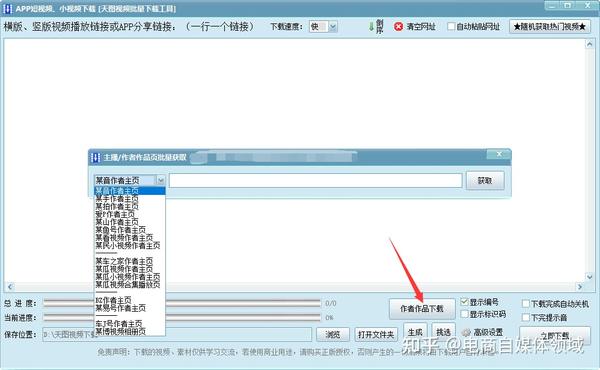600x370 pixels.
Task: Uncheck the 显示编号 checkbox
Action: click(x=465, y=302)
